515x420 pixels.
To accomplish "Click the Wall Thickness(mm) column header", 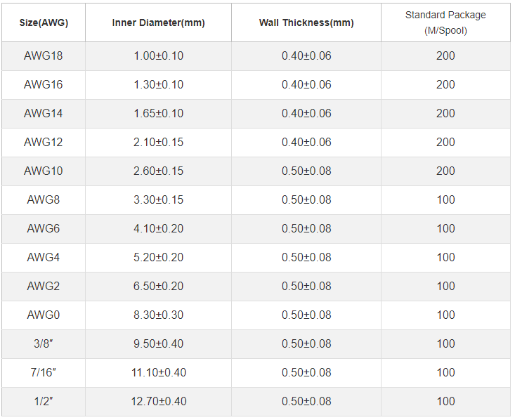I will tap(306, 22).
